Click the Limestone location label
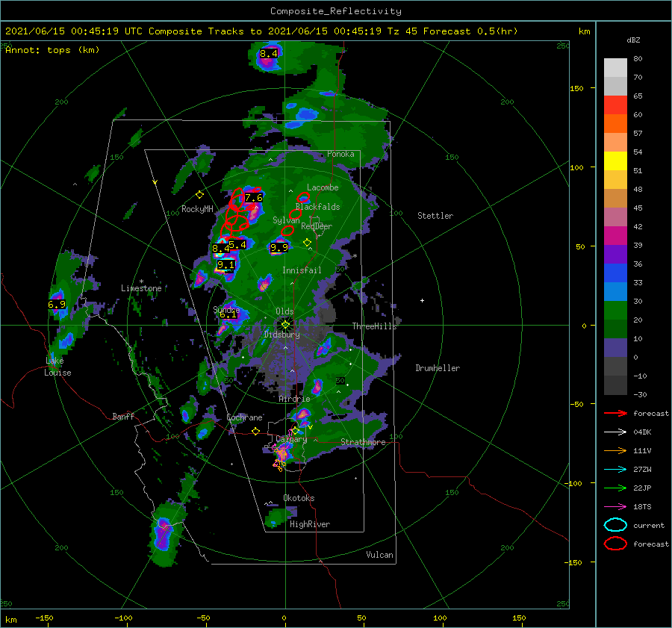 click(141, 288)
